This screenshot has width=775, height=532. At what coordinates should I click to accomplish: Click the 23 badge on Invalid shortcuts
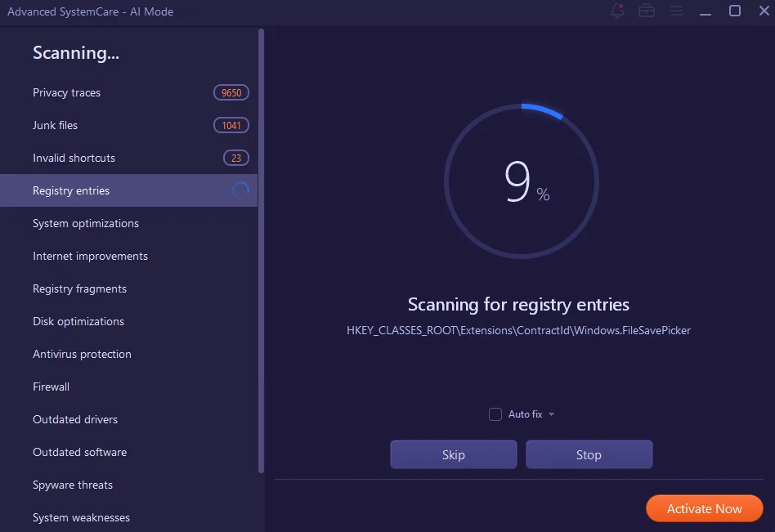(x=235, y=158)
